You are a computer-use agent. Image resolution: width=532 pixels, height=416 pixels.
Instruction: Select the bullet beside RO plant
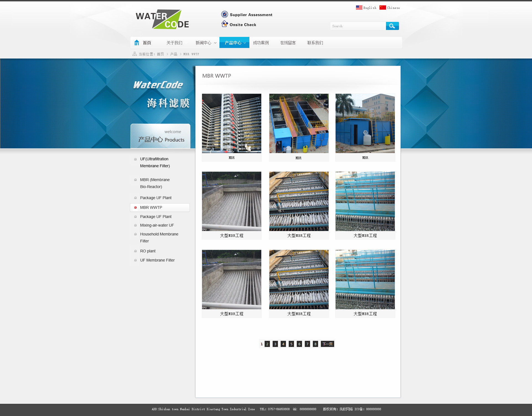[x=135, y=251]
